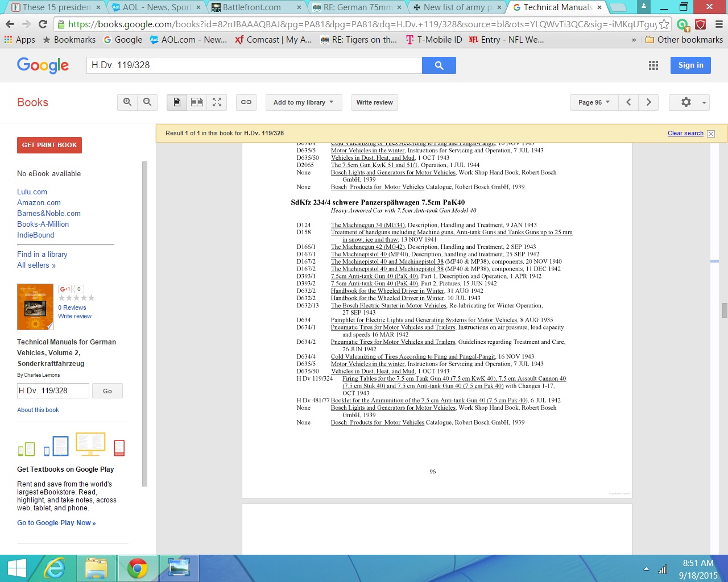Open Other bookmarks folder

click(684, 40)
